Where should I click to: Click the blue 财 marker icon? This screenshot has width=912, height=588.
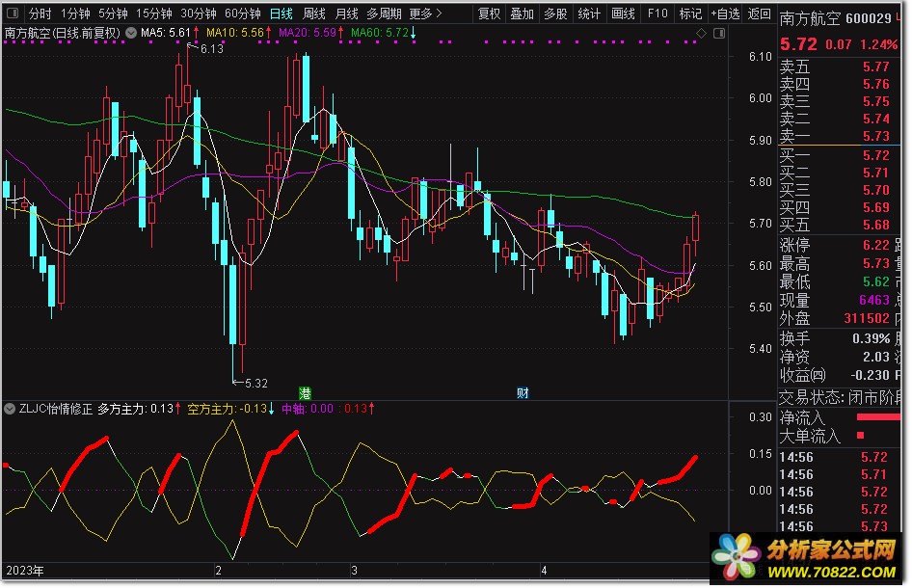523,392
